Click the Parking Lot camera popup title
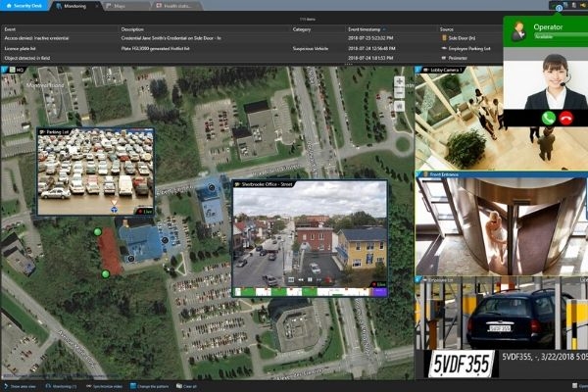 click(58, 132)
